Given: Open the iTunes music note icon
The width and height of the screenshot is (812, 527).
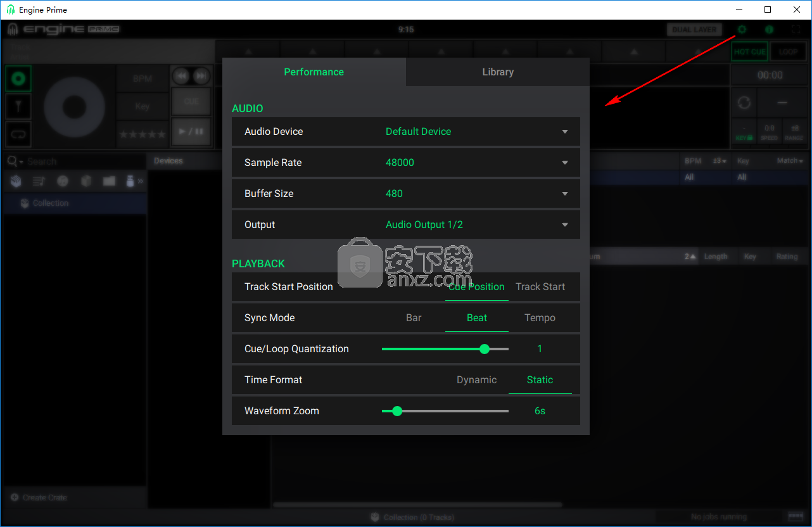Looking at the screenshot, I should coord(62,181).
